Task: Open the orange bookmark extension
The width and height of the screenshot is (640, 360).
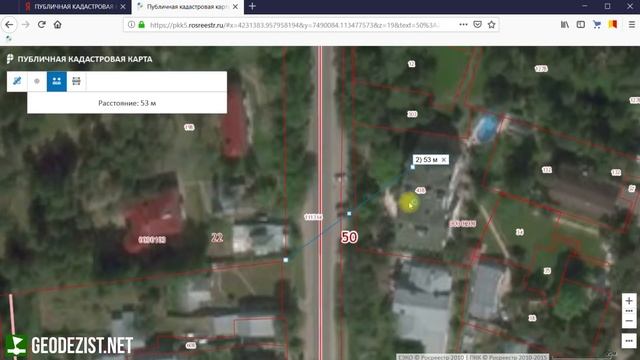Action: click(x=613, y=24)
